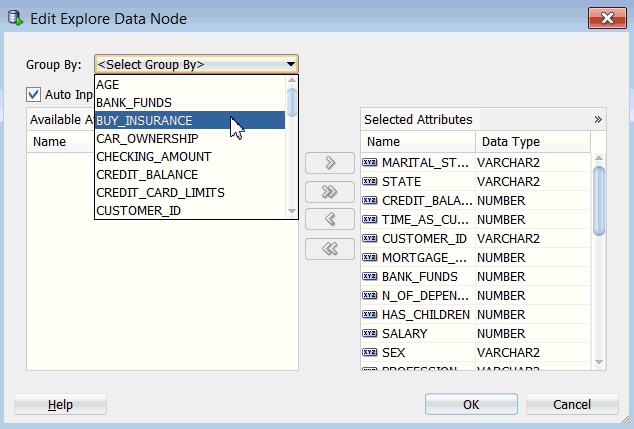Pick CREDIT_CARD_LIMITS from the list

[x=160, y=192]
